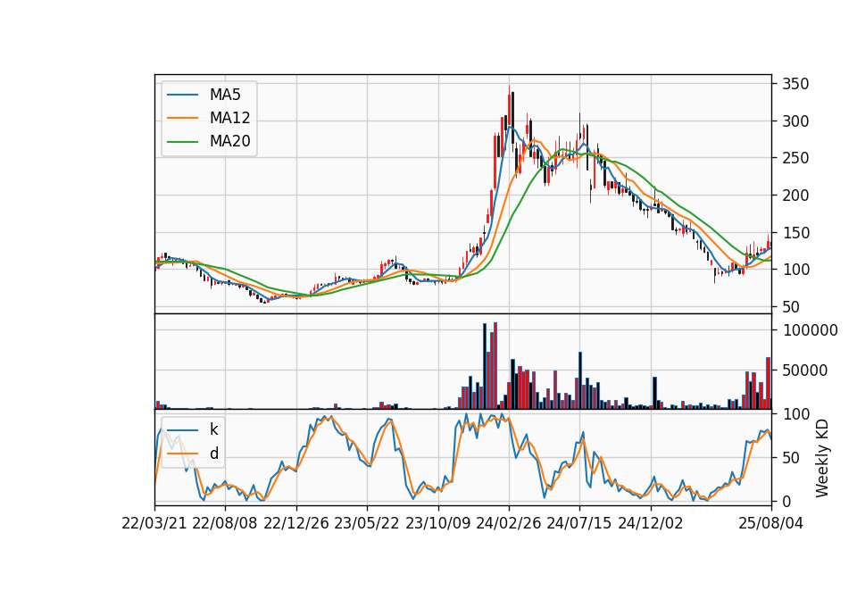Click the k legend label

pyautogui.click(x=213, y=429)
